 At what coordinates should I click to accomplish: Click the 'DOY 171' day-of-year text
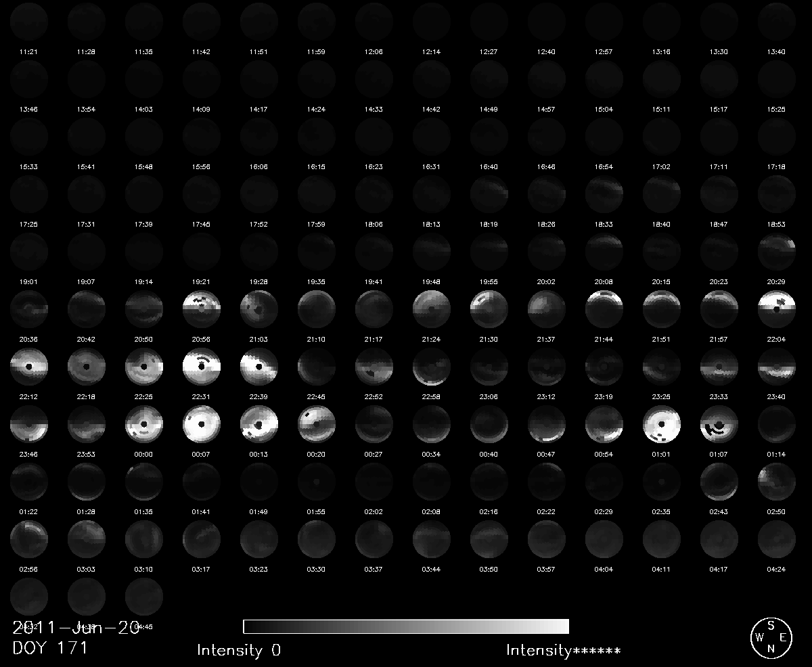[x=50, y=648]
